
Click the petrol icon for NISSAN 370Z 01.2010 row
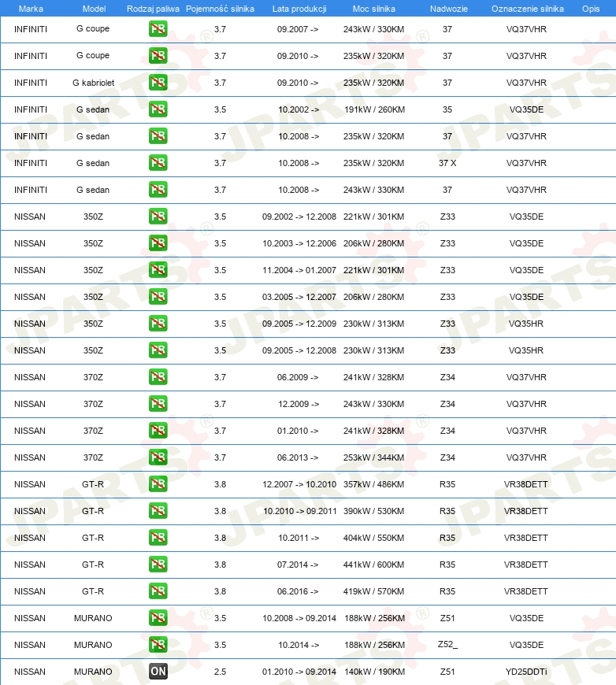[158, 431]
